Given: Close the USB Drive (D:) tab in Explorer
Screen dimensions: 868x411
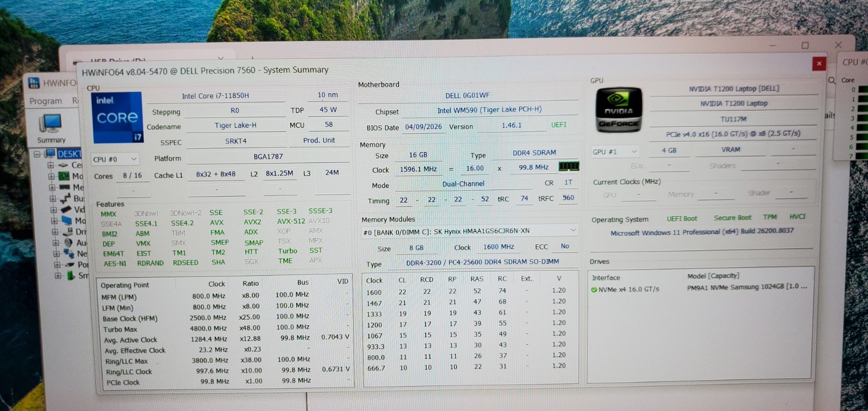Looking at the screenshot, I should point(220,58).
